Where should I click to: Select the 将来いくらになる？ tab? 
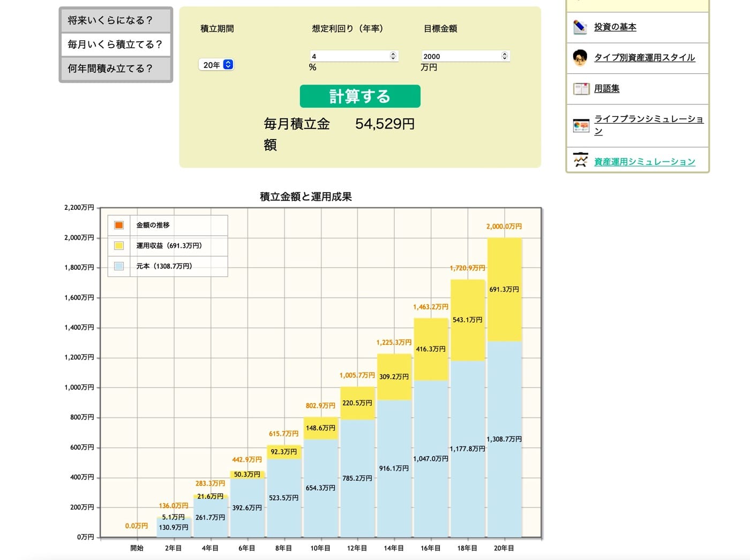click(x=115, y=20)
